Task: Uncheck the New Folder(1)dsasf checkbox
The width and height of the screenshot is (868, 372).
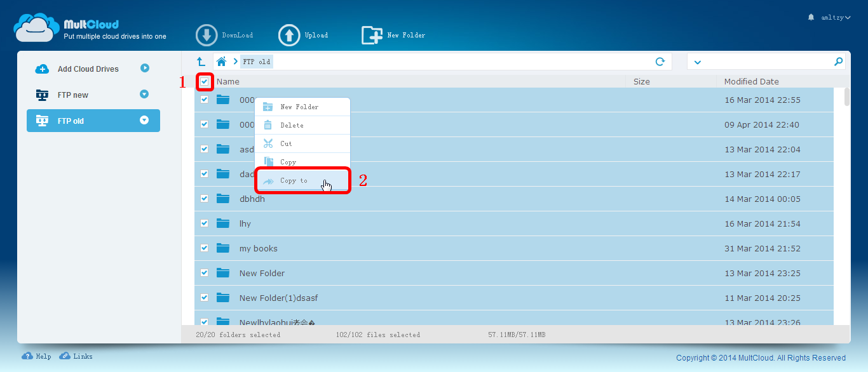Action: [205, 298]
